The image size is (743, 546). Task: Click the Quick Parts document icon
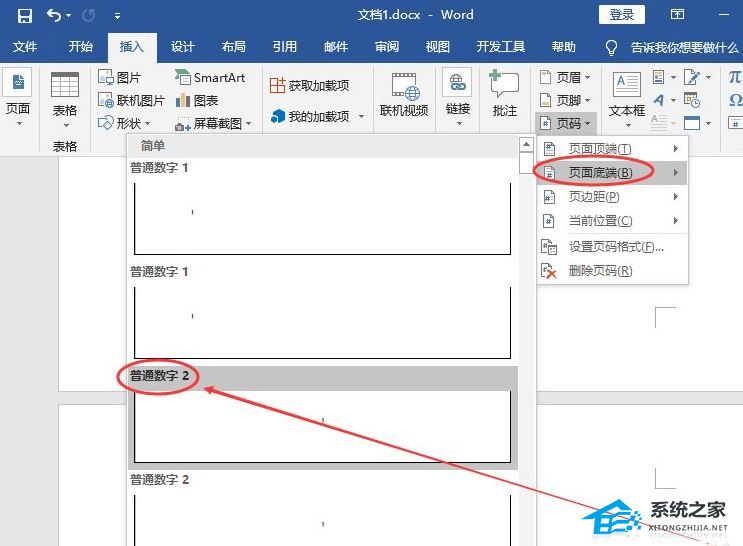coord(659,77)
